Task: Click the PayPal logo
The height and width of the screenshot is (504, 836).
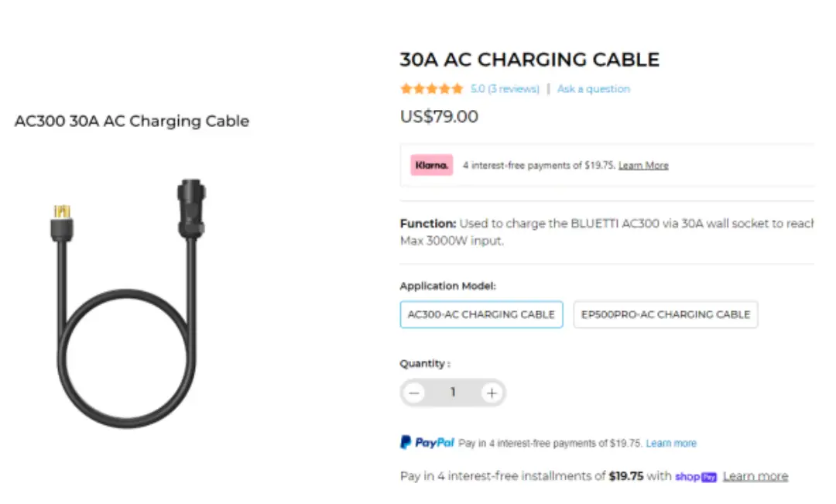Action: pos(427,443)
